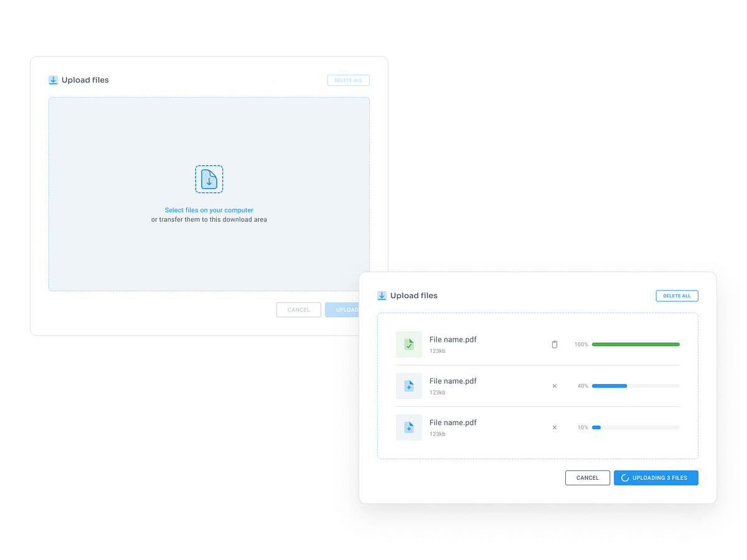Click the 40% percentage label
Viewport: 747px width, 560px height.
[x=583, y=386]
